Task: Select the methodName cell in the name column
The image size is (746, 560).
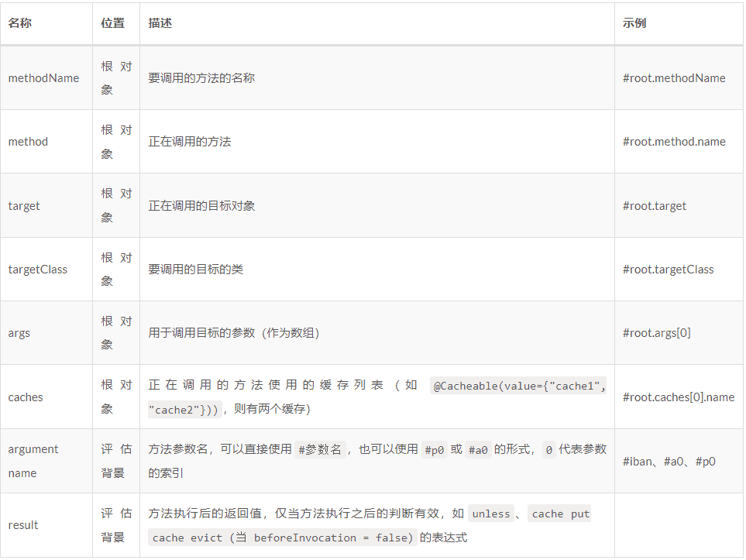Action: (x=43, y=78)
